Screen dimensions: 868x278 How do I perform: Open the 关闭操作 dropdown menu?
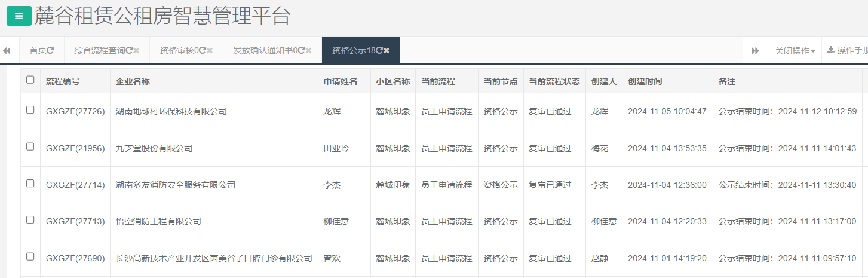(795, 51)
